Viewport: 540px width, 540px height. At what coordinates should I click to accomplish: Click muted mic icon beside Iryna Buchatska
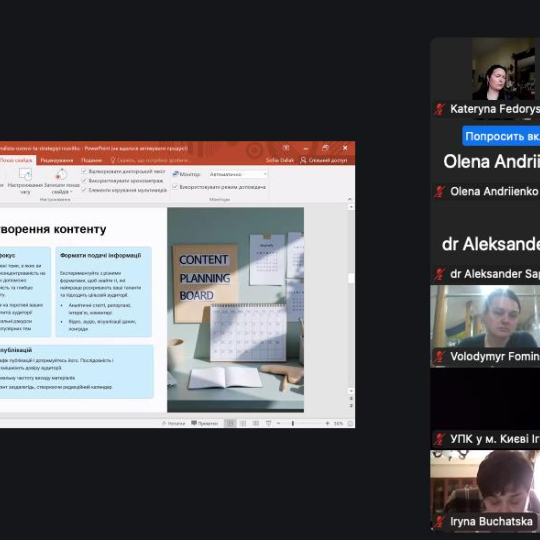tap(439, 522)
